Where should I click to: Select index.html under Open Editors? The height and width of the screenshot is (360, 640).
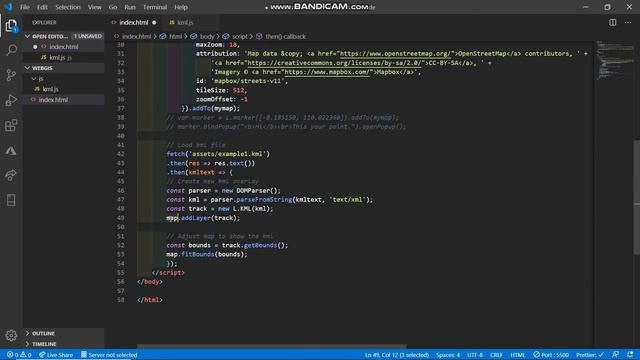(x=64, y=47)
